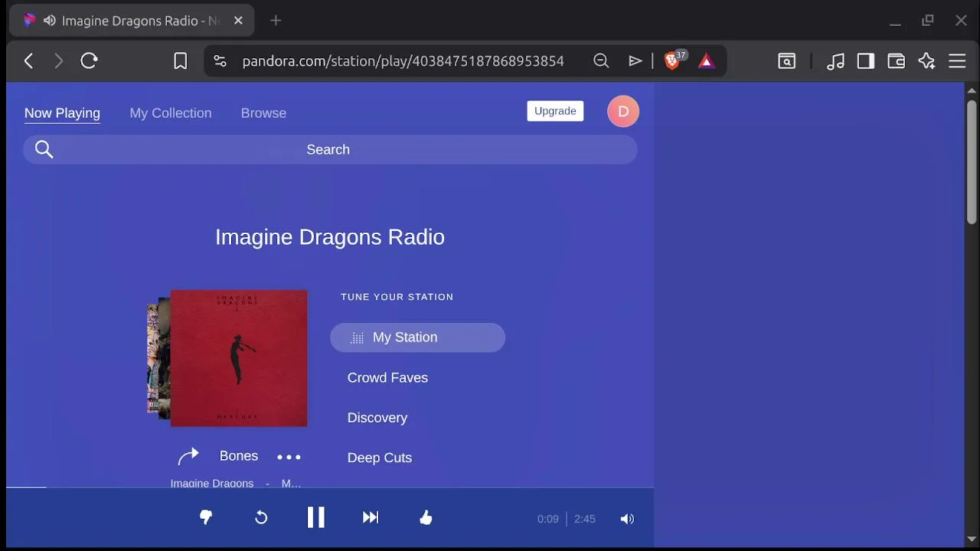Mute the tab via speaker icon

[x=49, y=21]
